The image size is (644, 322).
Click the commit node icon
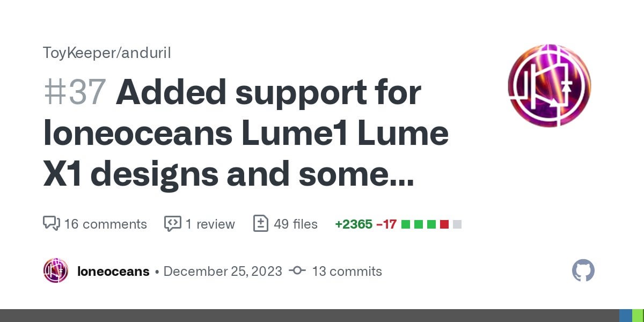(x=297, y=271)
